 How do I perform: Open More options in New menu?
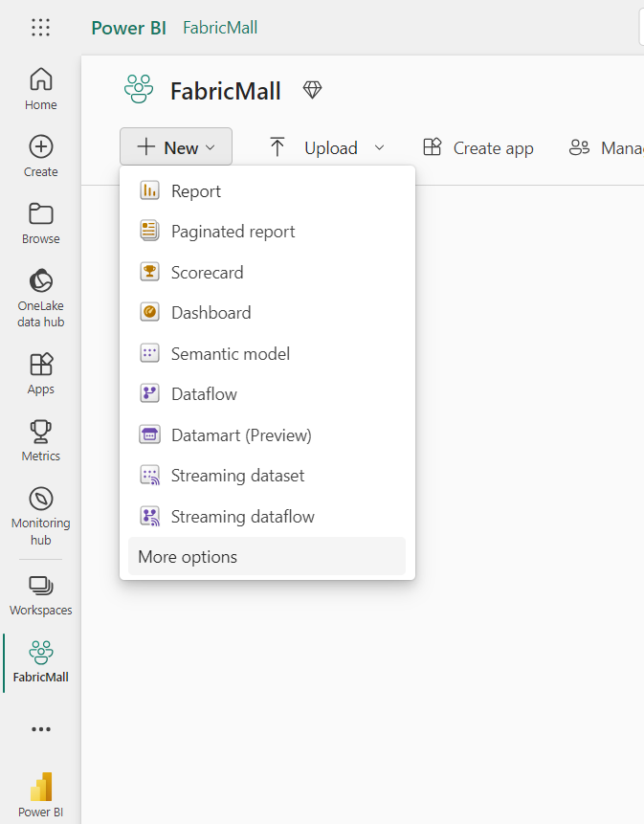pyautogui.click(x=267, y=557)
